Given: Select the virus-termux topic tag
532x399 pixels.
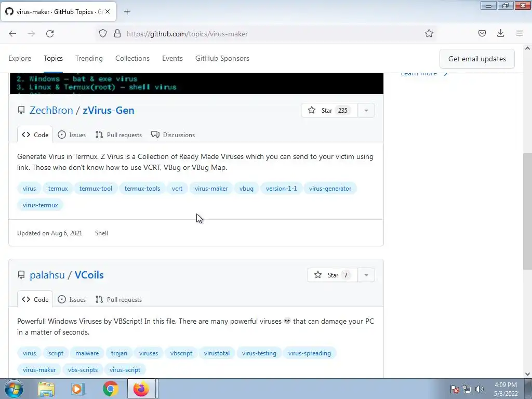Looking at the screenshot, I should [x=41, y=205].
